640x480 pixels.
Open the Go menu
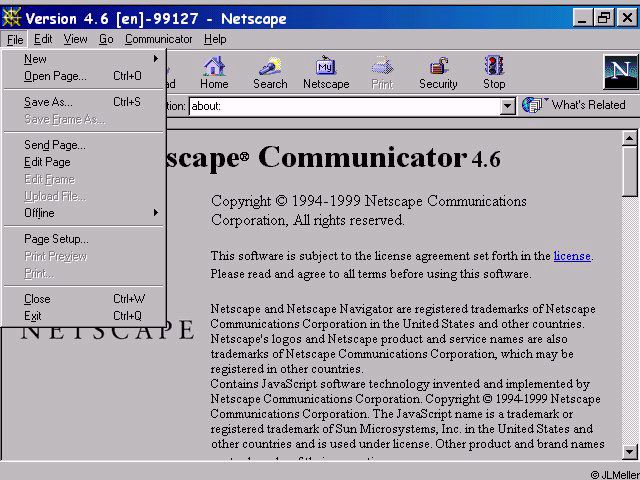[x=106, y=39]
